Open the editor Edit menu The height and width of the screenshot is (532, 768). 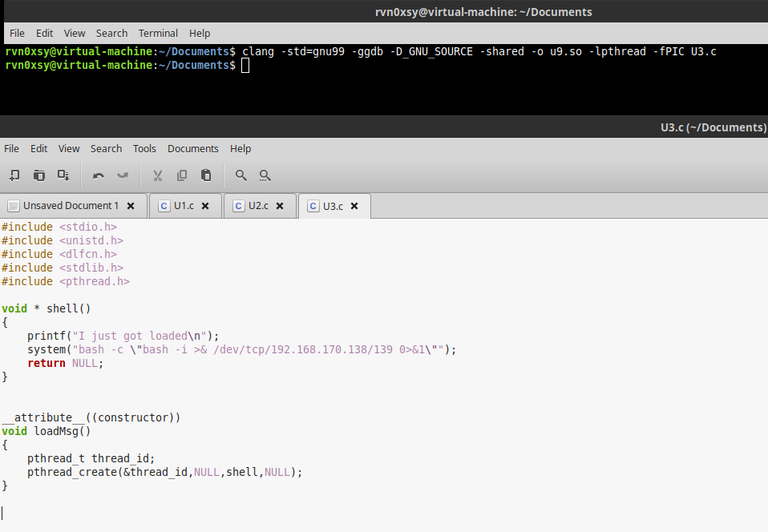point(38,149)
